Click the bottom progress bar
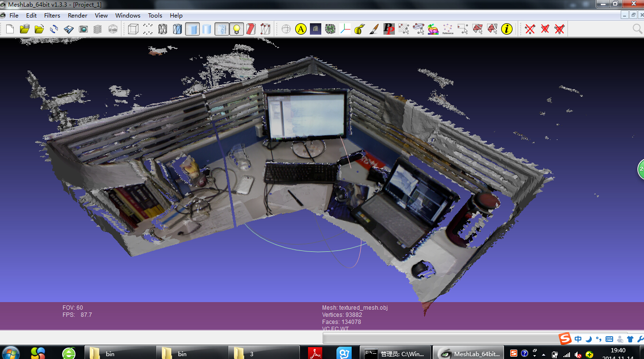This screenshot has width=644, height=359. pyautogui.click(x=441, y=338)
